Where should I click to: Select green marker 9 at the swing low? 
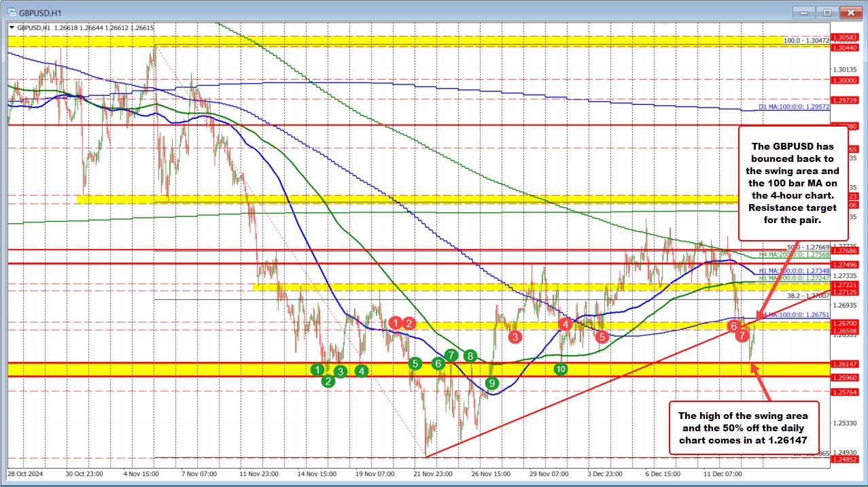[492, 383]
